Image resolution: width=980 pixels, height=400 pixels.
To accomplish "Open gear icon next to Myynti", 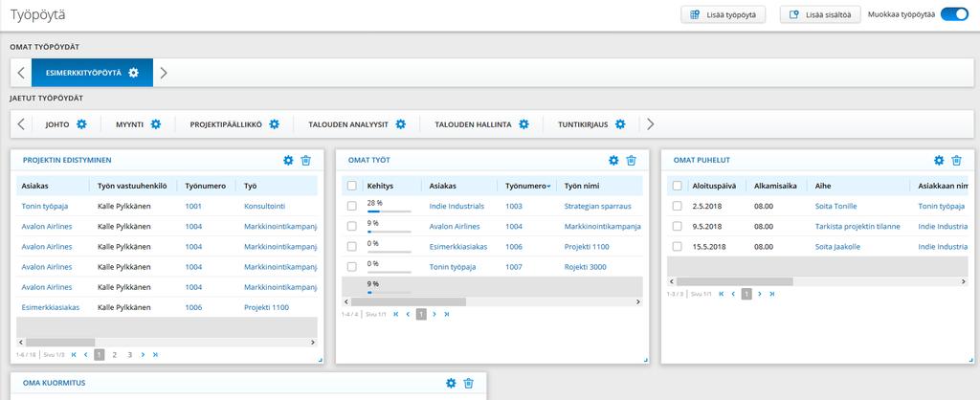I will click(156, 124).
